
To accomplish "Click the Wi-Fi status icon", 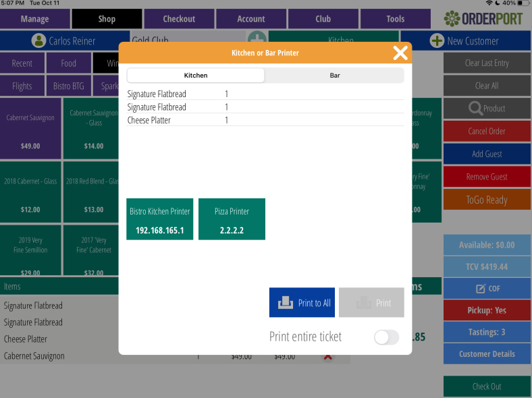I will (489, 3).
